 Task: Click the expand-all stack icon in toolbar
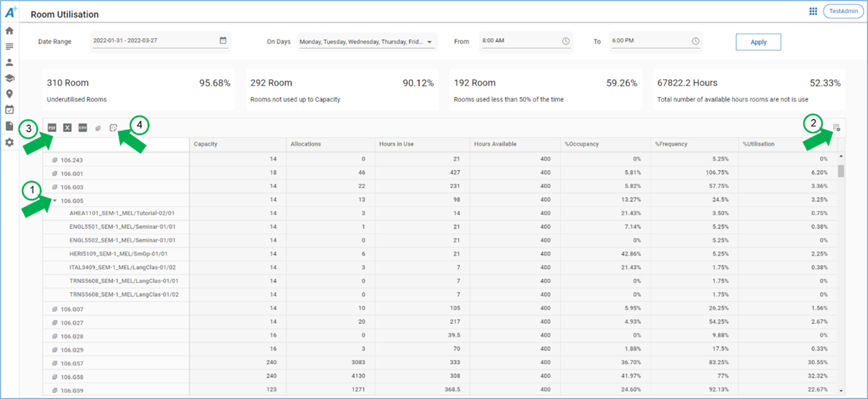pyautogui.click(x=98, y=128)
